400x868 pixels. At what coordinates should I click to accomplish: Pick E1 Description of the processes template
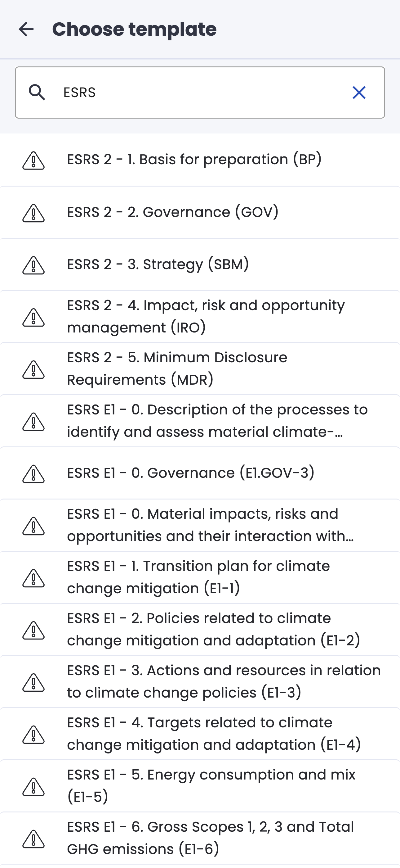tap(217, 421)
